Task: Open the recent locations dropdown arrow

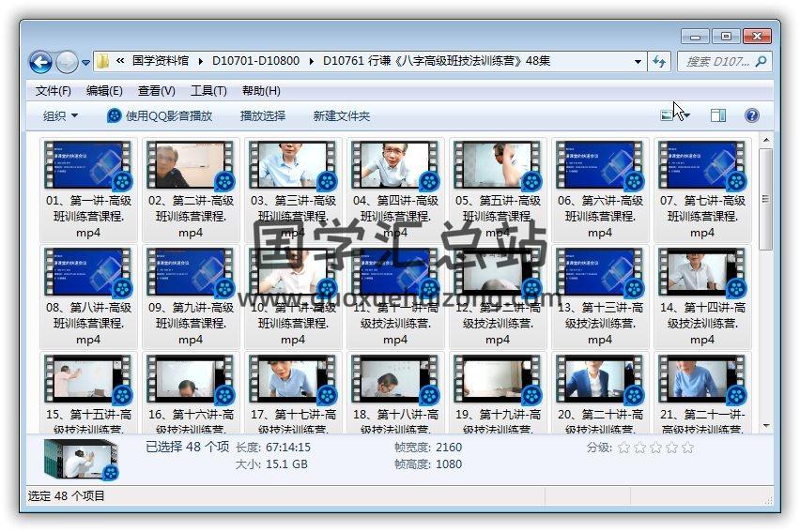Action: (85, 63)
